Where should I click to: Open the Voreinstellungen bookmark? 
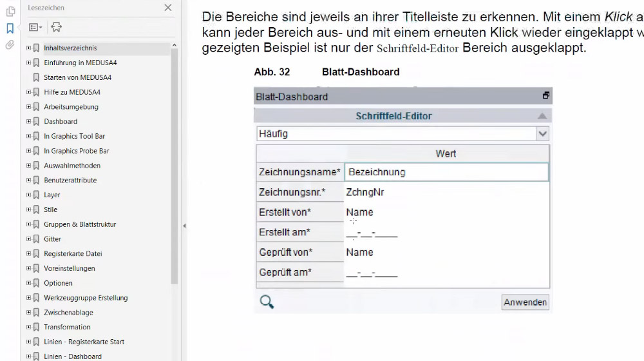[x=70, y=268]
